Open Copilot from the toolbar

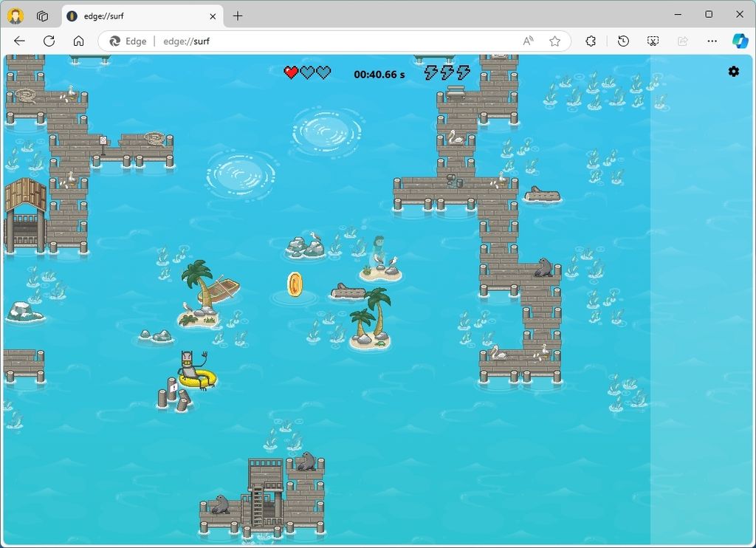pos(740,41)
